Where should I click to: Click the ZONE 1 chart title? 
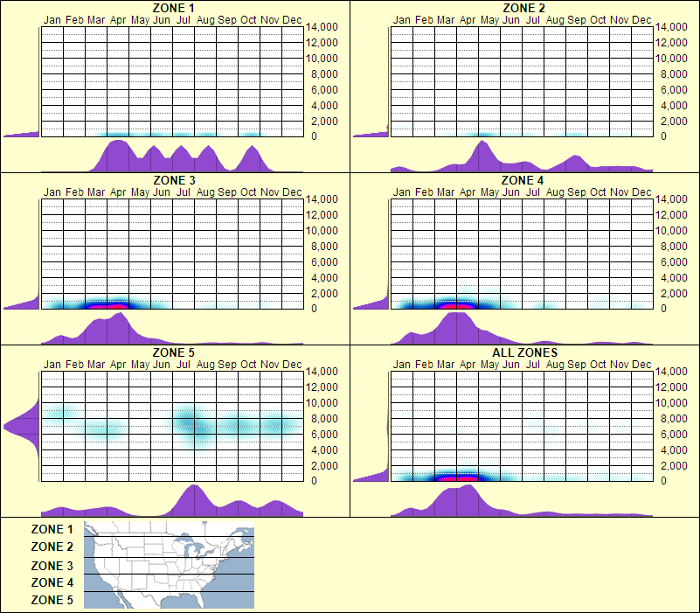click(x=173, y=8)
